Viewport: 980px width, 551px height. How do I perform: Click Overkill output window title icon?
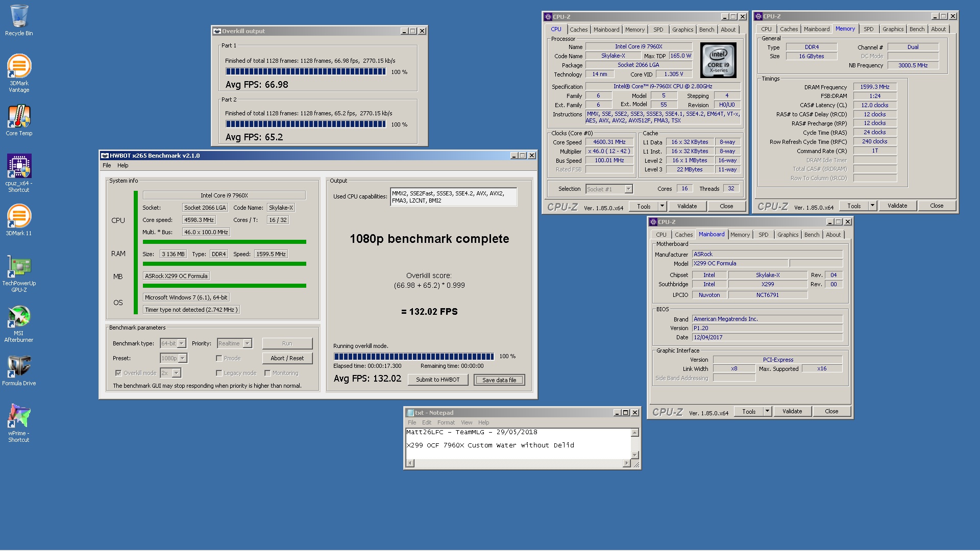click(217, 31)
